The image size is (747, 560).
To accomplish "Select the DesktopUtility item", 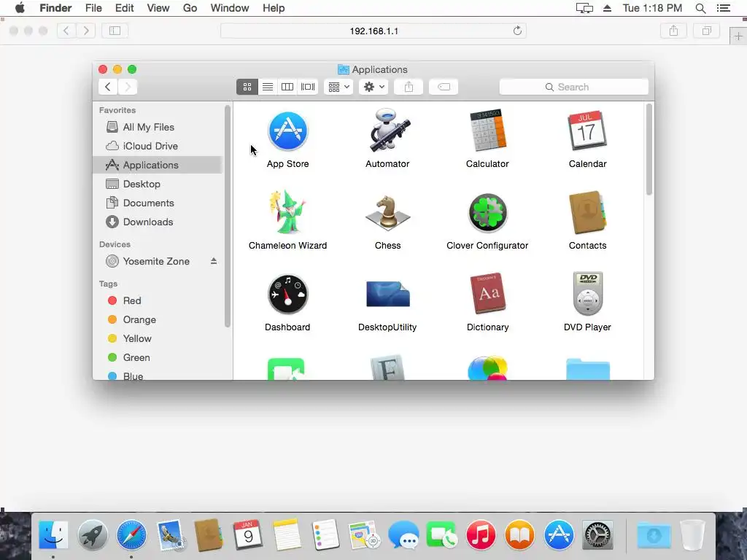I will [388, 294].
